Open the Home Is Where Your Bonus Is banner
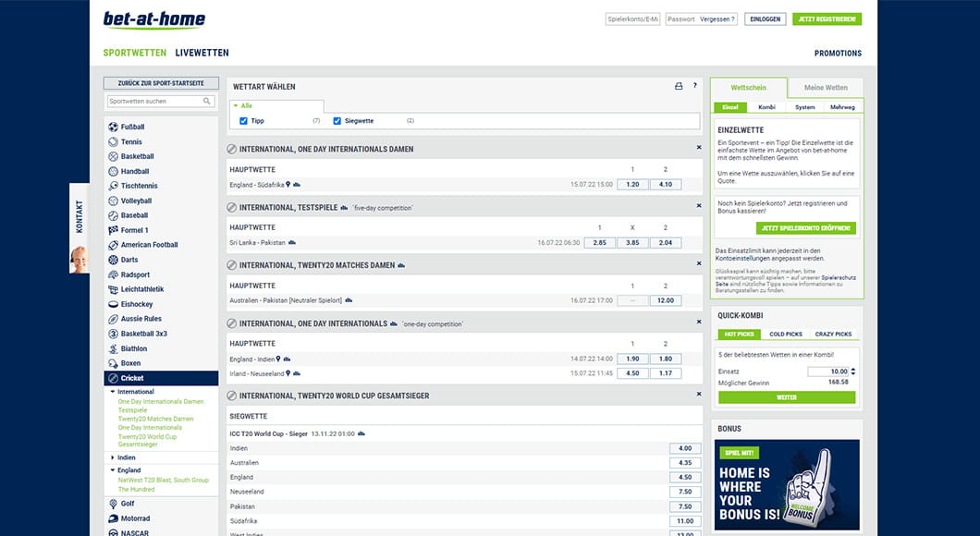980x536 pixels. [x=787, y=485]
